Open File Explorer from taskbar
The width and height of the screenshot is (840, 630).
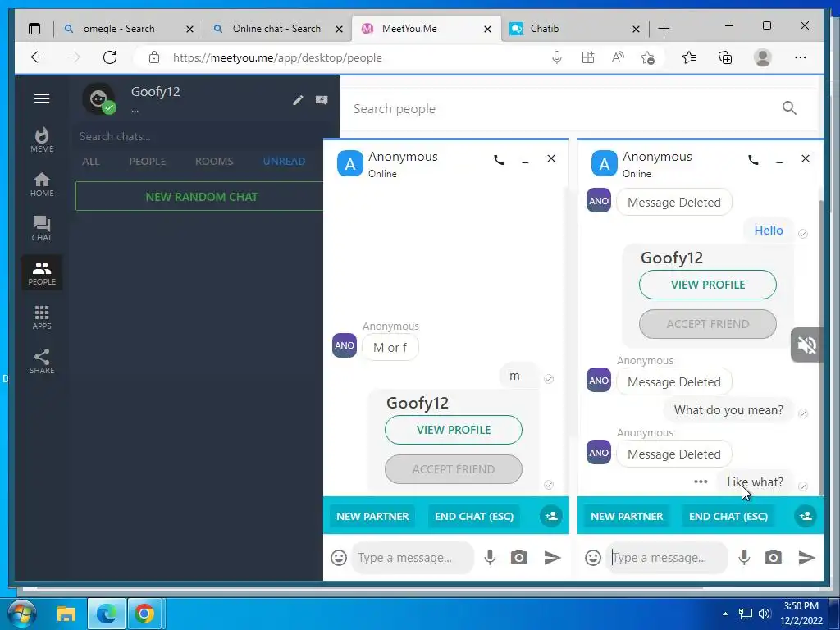(x=66, y=614)
